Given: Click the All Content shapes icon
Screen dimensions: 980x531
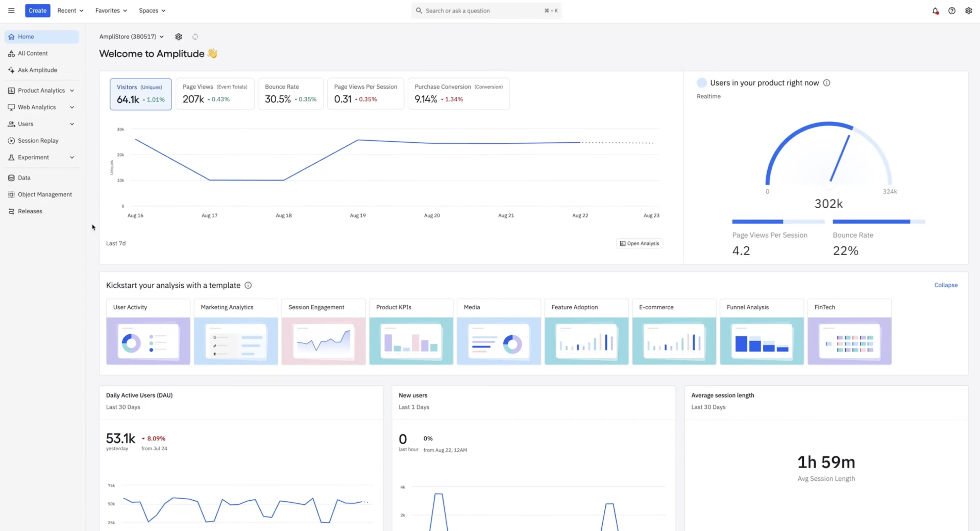Looking at the screenshot, I should 12,53.
